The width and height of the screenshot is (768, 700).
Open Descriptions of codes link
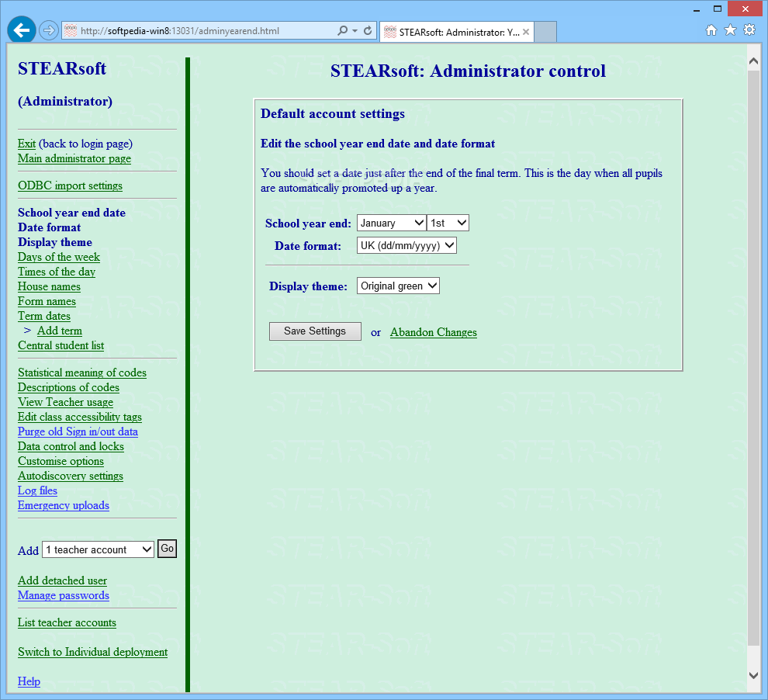[68, 387]
